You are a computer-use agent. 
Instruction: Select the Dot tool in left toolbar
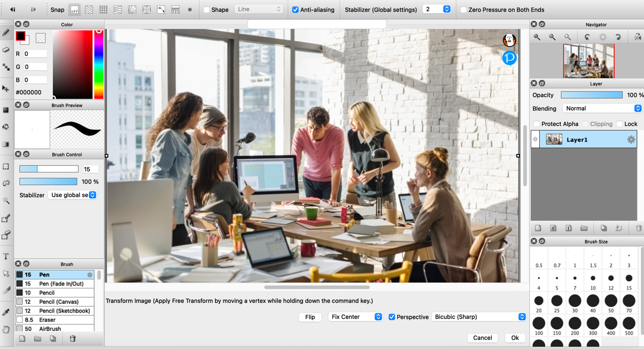(6, 67)
